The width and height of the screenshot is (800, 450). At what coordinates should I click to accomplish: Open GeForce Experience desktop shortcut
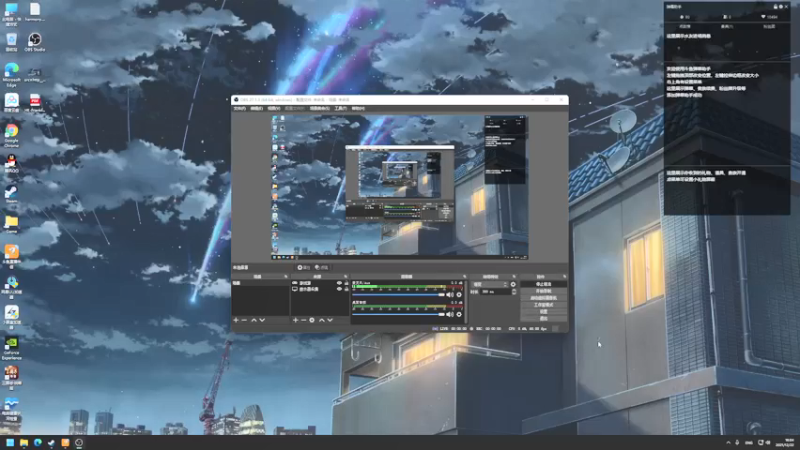coord(11,348)
